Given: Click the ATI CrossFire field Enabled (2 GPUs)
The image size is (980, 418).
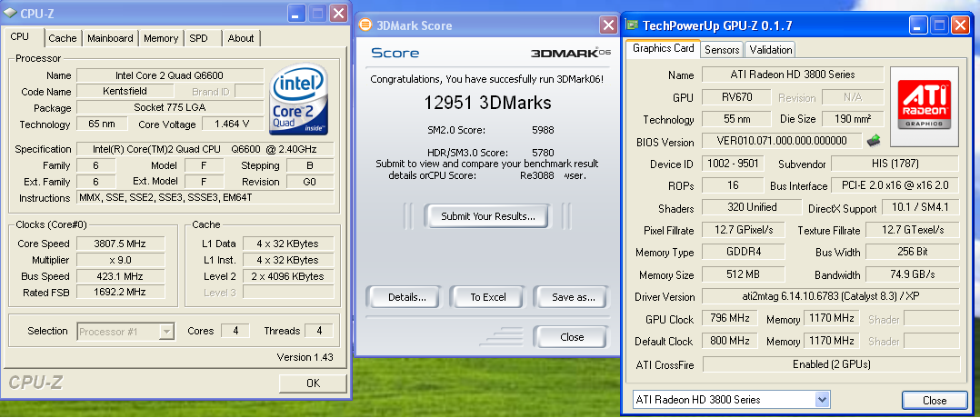Looking at the screenshot, I should pyautogui.click(x=831, y=363).
